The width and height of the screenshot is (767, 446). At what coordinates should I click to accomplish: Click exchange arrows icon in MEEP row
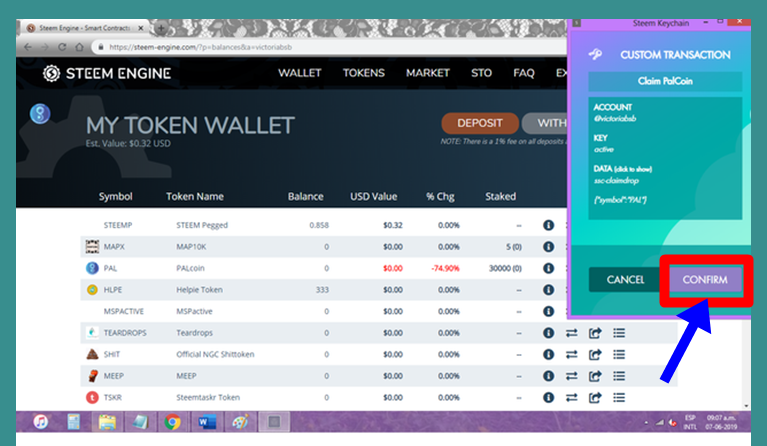tap(571, 376)
